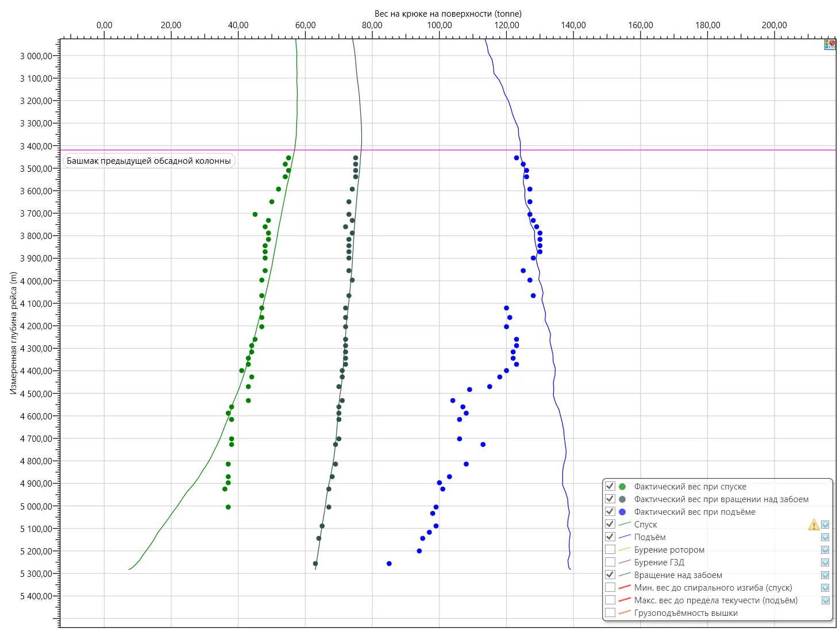Click the cube icon next to Бурение ротором
The width and height of the screenshot is (840, 632).
tap(825, 550)
